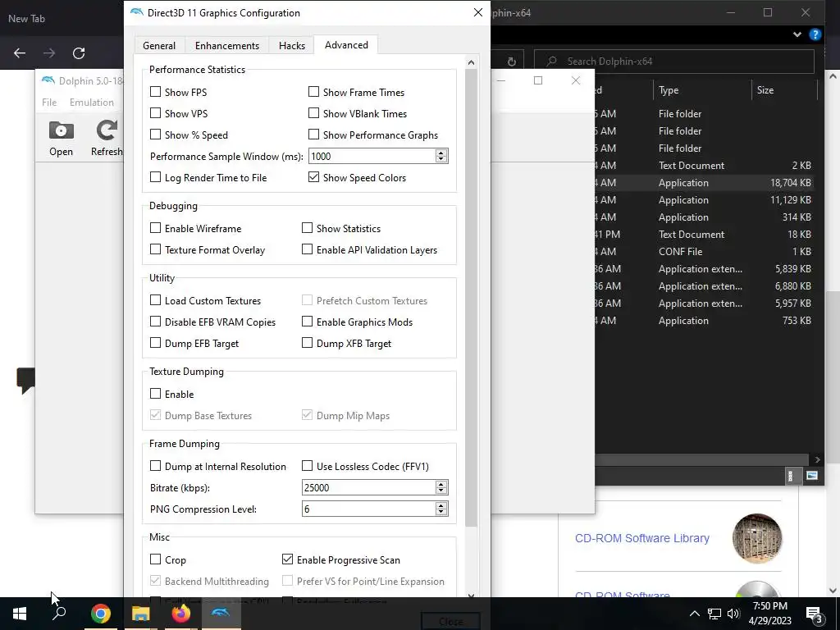Click the Dolphin emulator taskbar icon
The width and height of the screenshot is (840, 630).
[221, 612]
